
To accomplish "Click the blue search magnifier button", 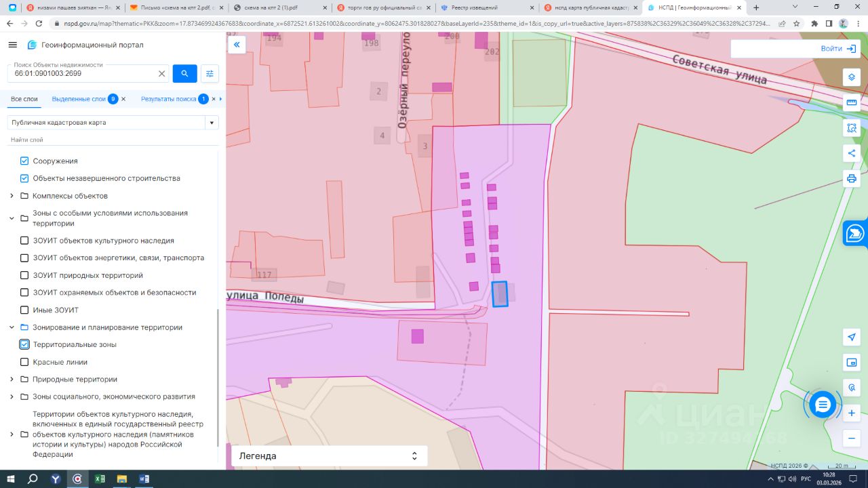I will [184, 73].
